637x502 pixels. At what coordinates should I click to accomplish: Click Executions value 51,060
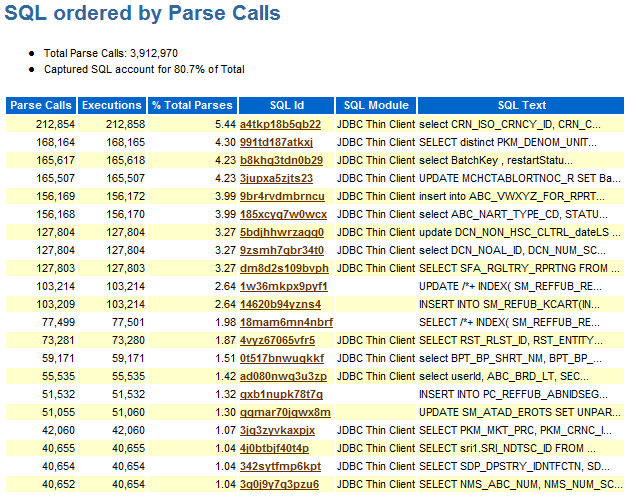128,412
